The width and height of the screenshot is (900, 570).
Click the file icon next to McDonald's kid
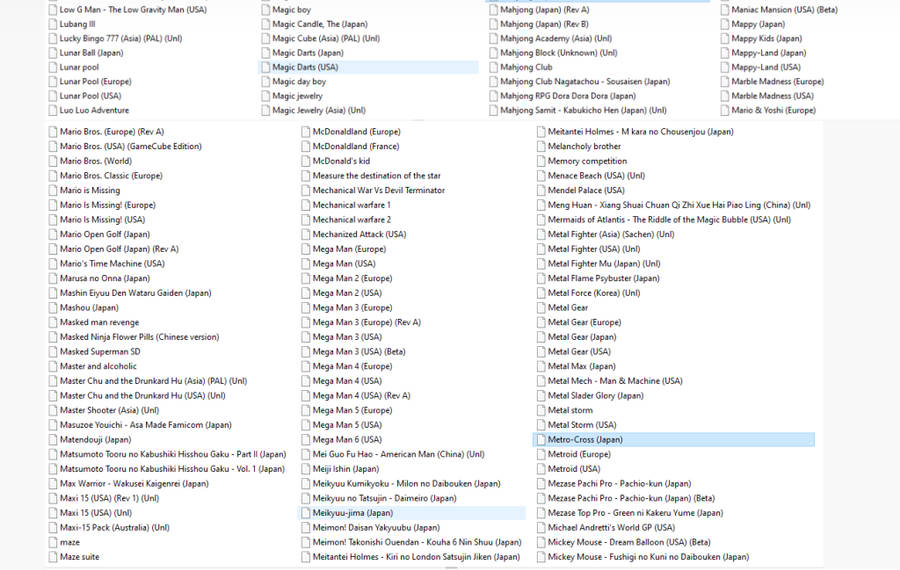coord(305,161)
